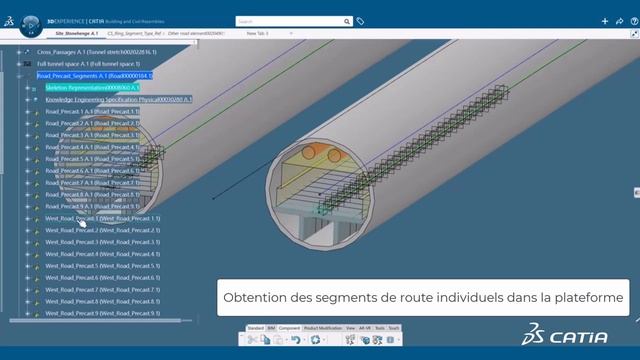The width and height of the screenshot is (640, 360).
Task: Click the node icon beside West_Road_Precast.7
Action: [37, 291]
